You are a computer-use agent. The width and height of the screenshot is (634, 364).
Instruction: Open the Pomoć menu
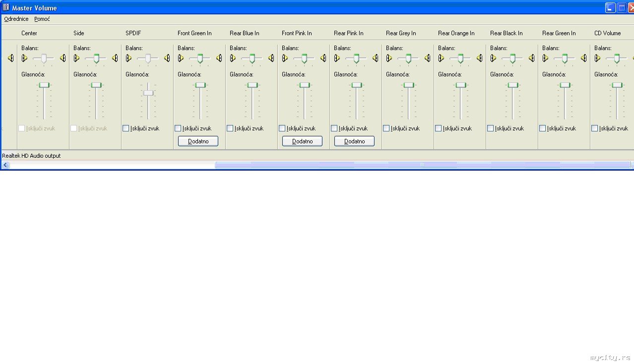tap(42, 19)
